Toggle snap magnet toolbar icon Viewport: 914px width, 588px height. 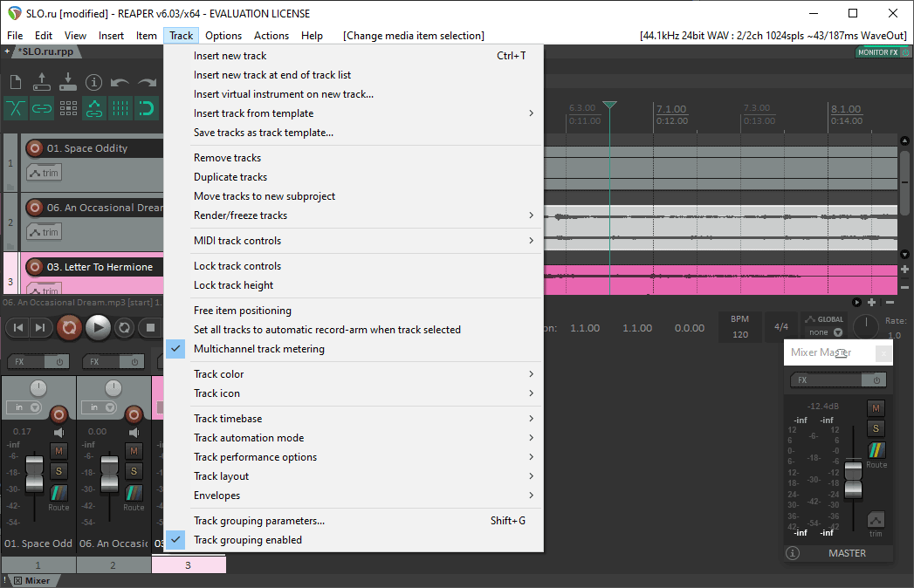pyautogui.click(x=147, y=108)
